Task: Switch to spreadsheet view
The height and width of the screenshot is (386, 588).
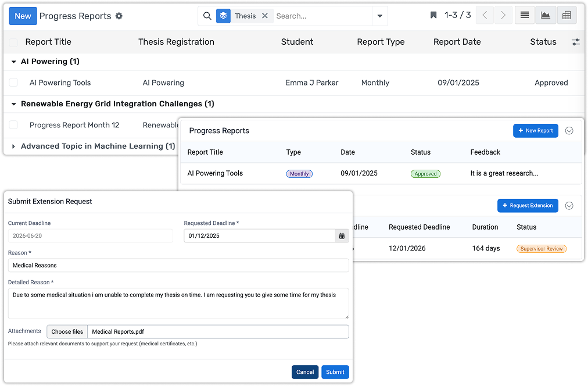Action: 567,15
